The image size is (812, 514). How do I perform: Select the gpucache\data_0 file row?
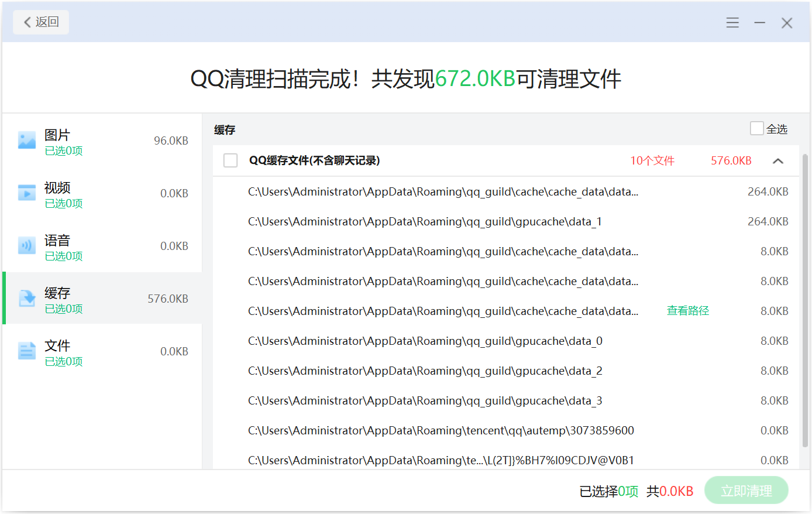coord(506,341)
